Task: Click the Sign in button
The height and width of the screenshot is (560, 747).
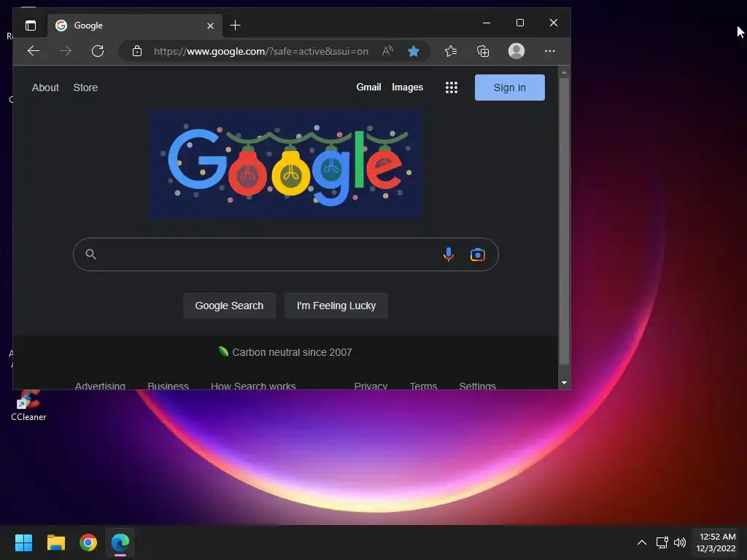Action: tap(510, 87)
